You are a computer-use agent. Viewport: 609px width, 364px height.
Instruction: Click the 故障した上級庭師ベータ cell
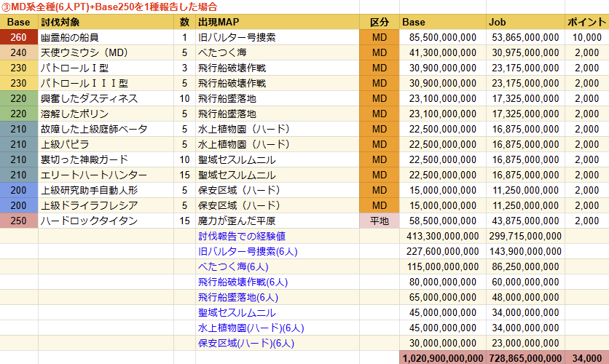pyautogui.click(x=106, y=129)
